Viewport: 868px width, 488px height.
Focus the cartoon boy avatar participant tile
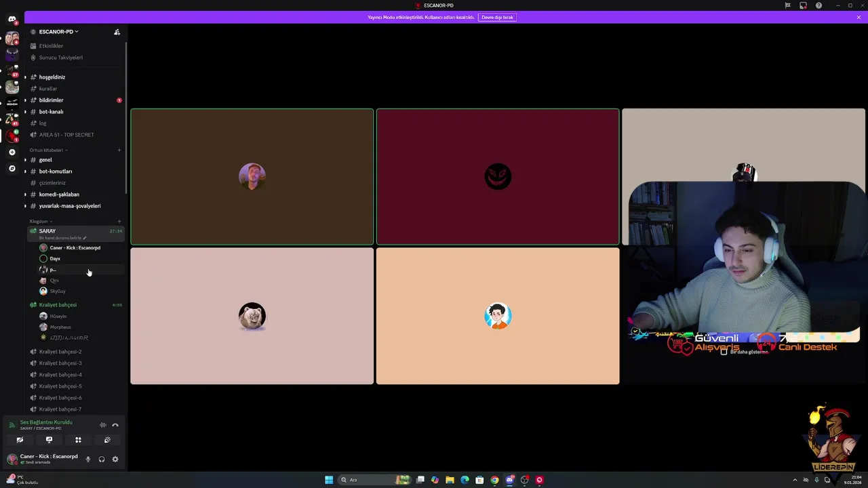point(498,316)
